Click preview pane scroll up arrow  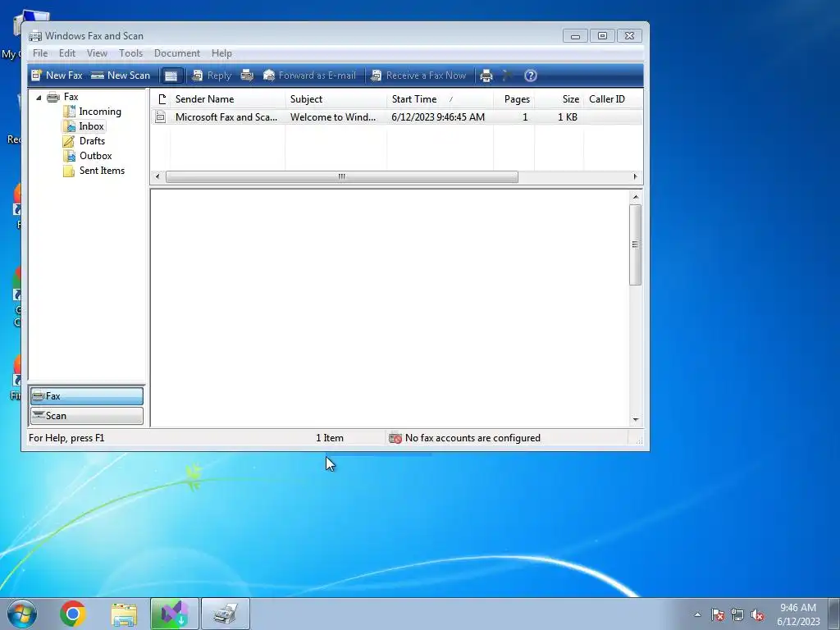point(636,197)
